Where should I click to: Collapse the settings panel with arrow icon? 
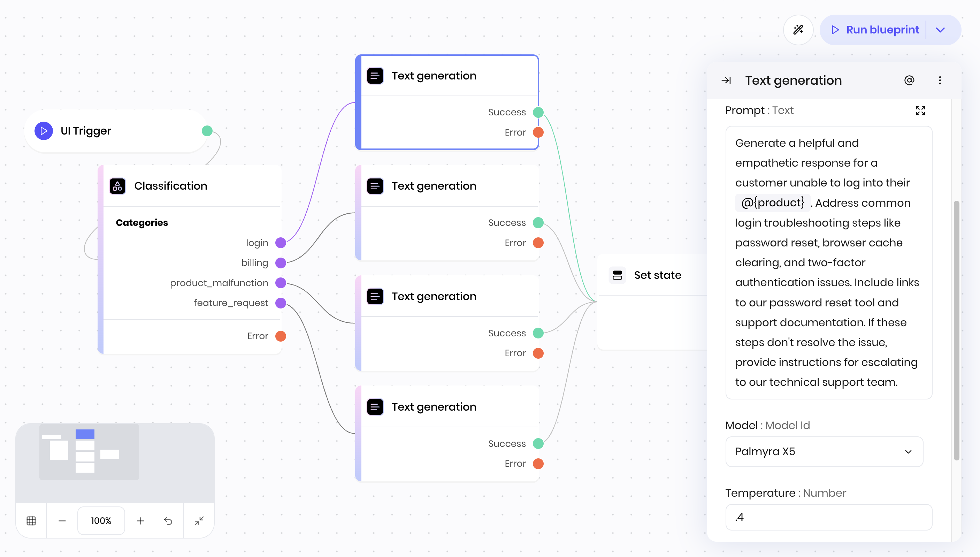[x=726, y=80]
